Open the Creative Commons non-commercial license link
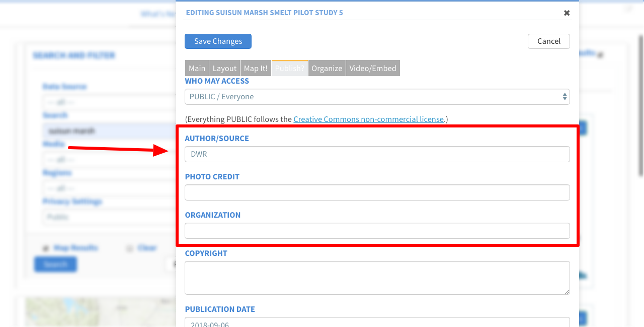 [x=368, y=119]
